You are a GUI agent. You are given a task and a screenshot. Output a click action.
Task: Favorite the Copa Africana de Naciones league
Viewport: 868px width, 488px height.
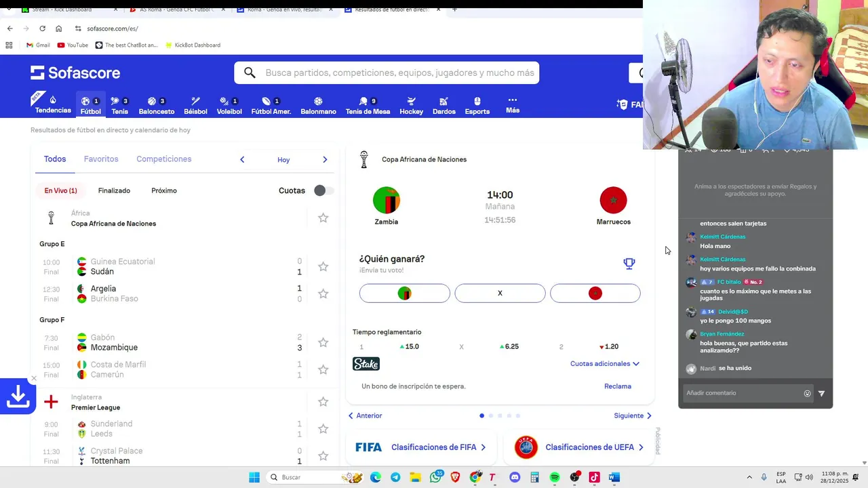pos(323,218)
